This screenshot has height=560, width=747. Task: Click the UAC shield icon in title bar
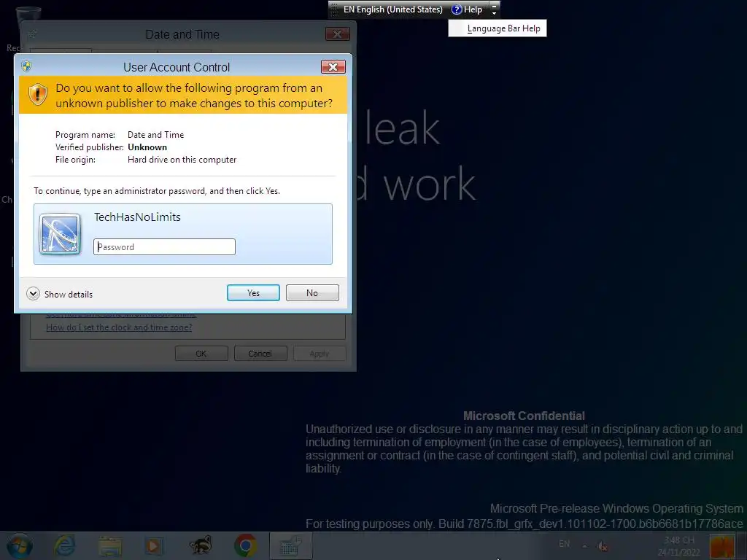26,66
